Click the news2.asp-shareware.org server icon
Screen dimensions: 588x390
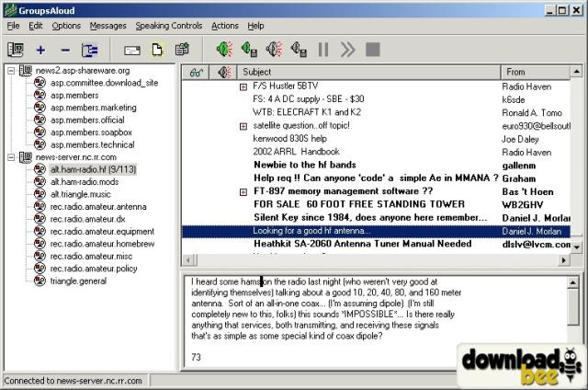(26, 70)
